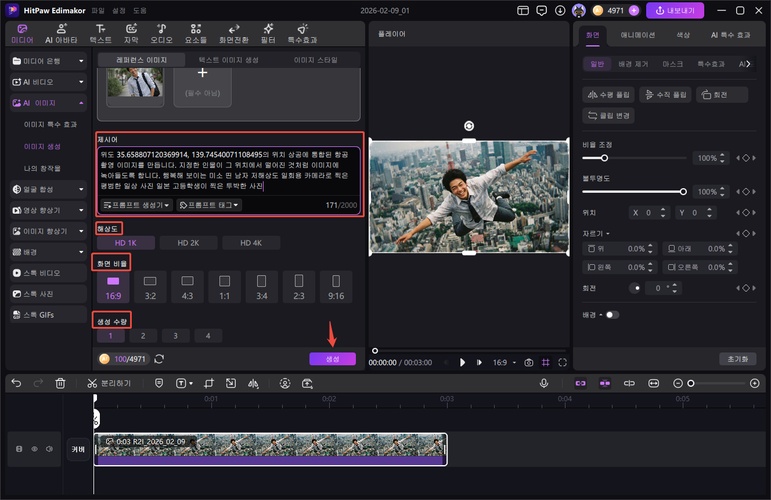Click the user avatar profile icon
Image resolution: width=771 pixels, height=500 pixels.
point(579,10)
